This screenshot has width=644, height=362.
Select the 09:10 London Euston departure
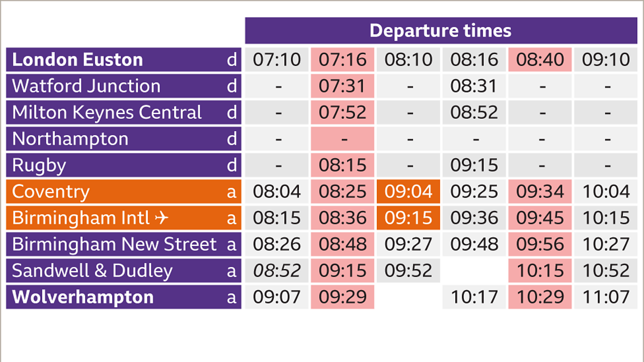point(606,60)
